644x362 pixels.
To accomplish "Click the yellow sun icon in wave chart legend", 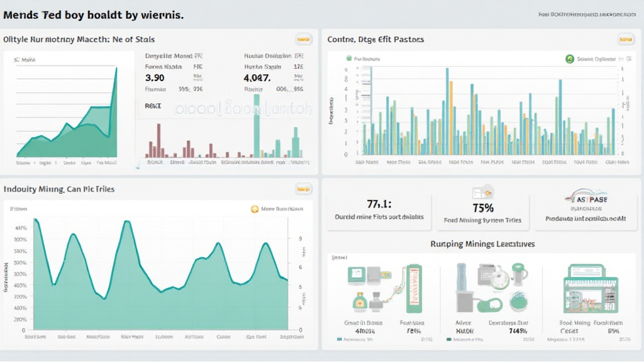I will click(x=255, y=209).
